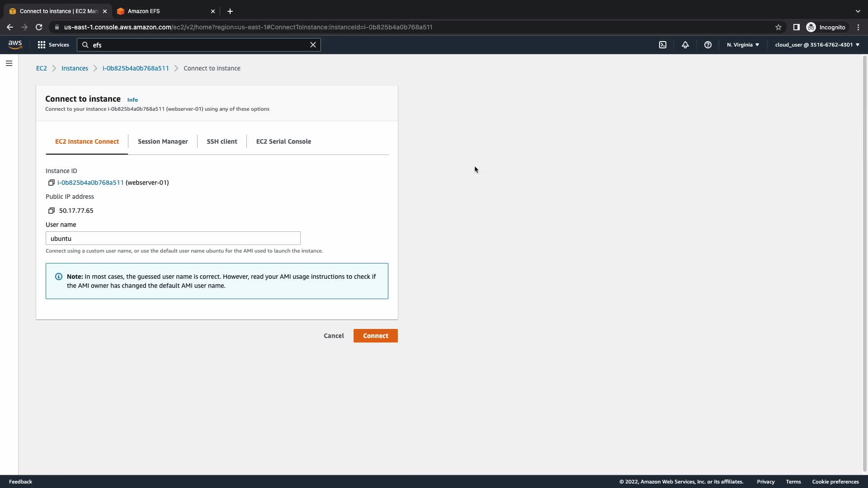Click the AWS logo home icon
This screenshot has height=488, width=868.
[x=15, y=44]
